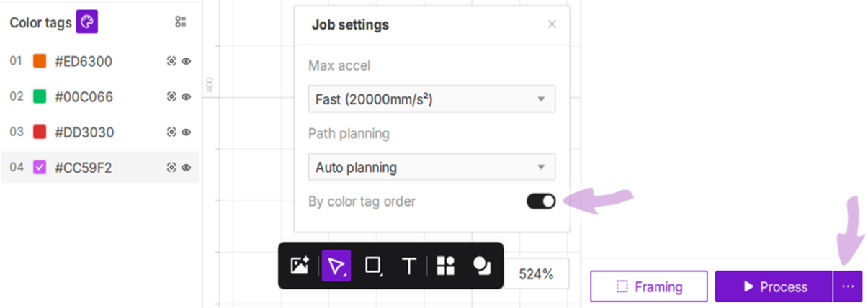Choose the rectangle shape tool
This screenshot has height=308, width=868.
click(x=373, y=266)
